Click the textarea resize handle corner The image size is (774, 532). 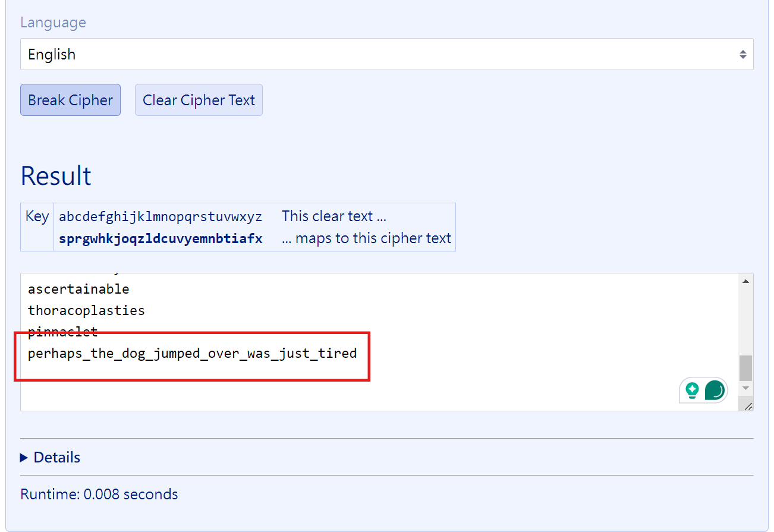pos(748,406)
